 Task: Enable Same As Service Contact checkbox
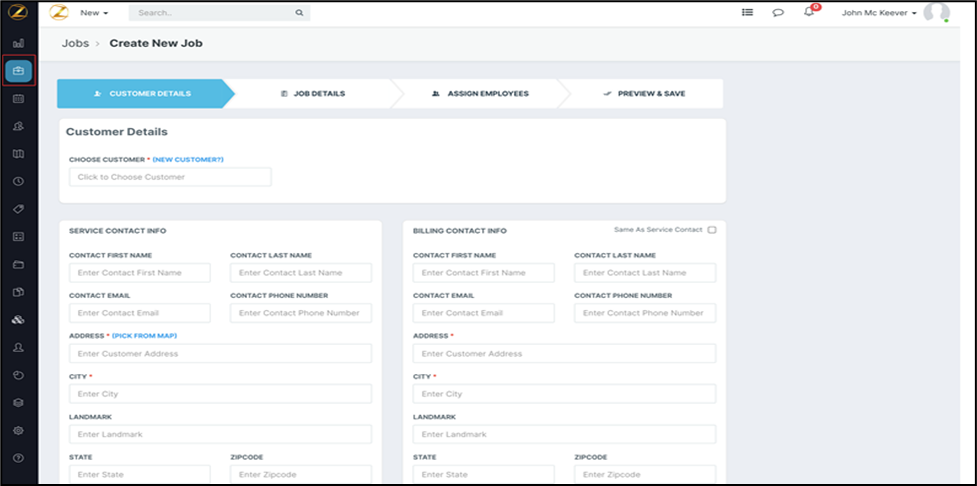[711, 230]
